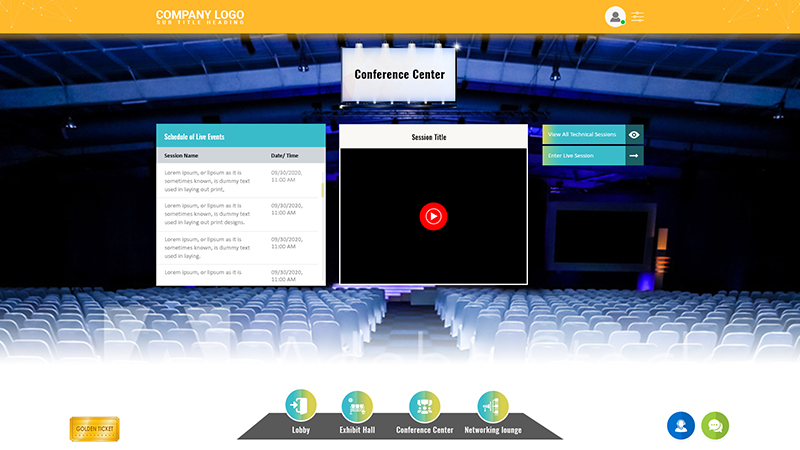Open the settings sliders icon

(638, 17)
